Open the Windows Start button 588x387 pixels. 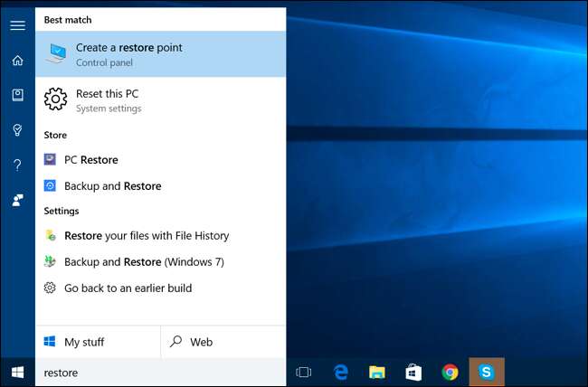pyautogui.click(x=17, y=372)
